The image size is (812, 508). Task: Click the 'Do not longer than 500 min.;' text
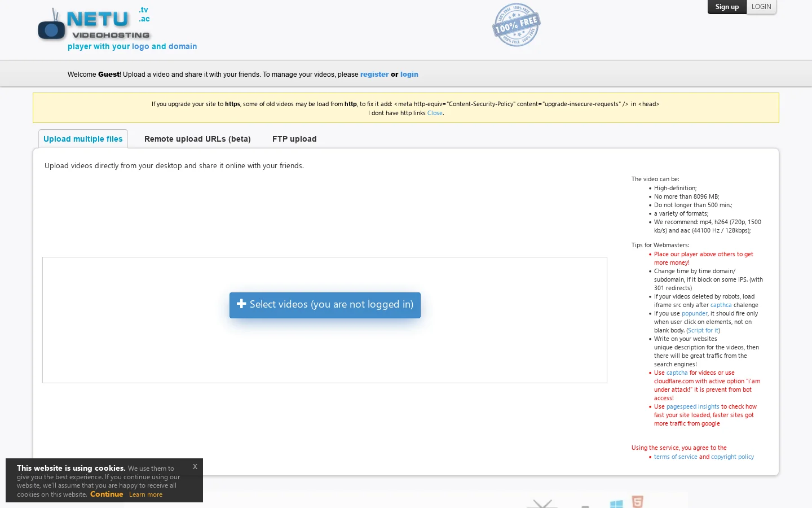coord(693,205)
